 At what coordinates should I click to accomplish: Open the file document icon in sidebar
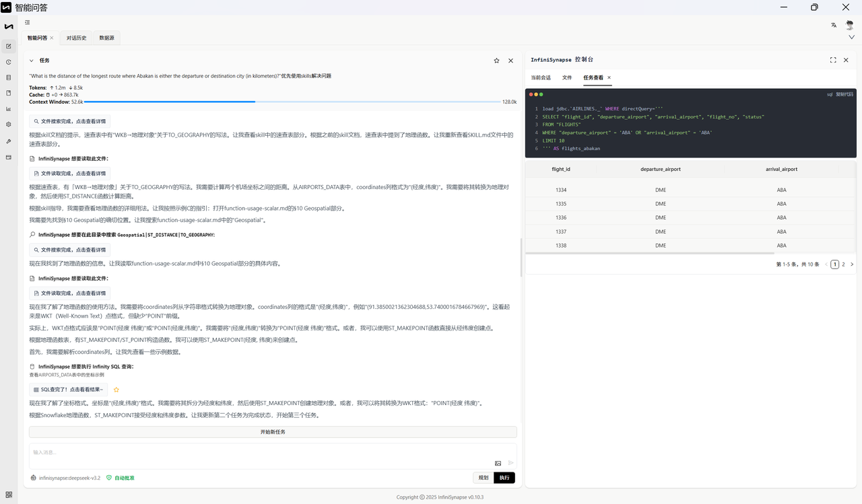(8, 93)
